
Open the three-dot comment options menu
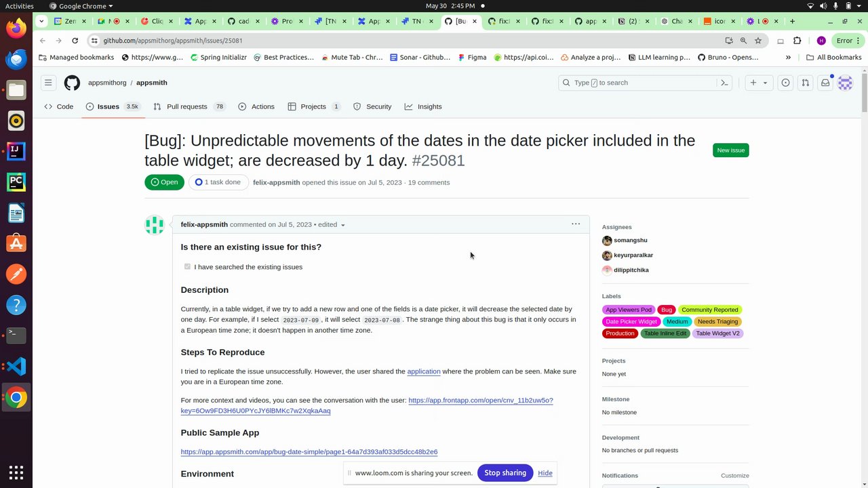pos(576,224)
